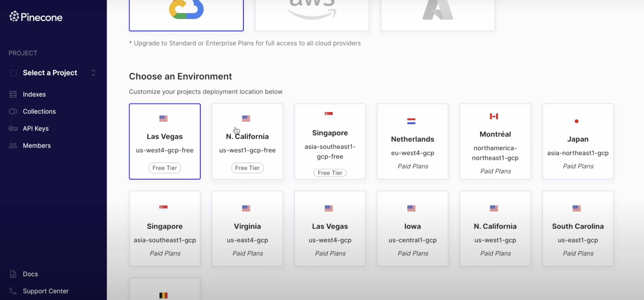
Task: Open the Support Center link
Action: click(46, 291)
